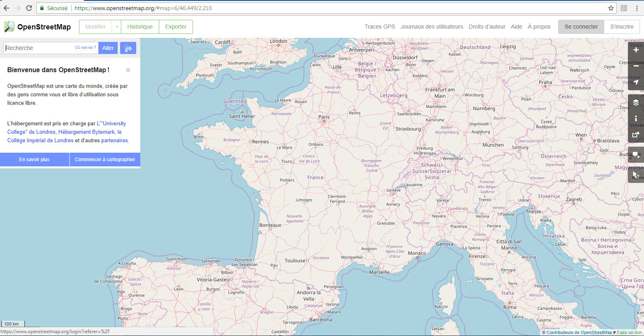Viewport: 644px width, 336px height.
Task: Open Hébergement Bytemark link
Action: (87, 132)
